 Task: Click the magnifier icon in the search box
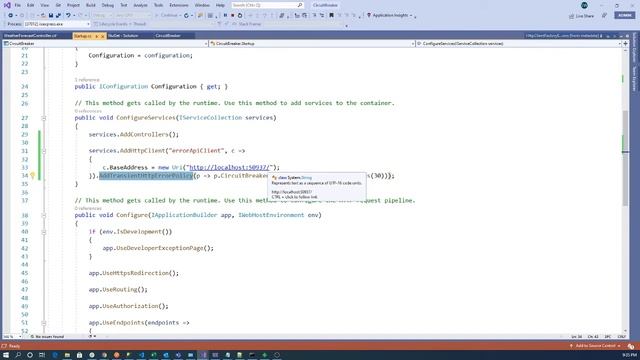pyautogui.click(x=300, y=5)
